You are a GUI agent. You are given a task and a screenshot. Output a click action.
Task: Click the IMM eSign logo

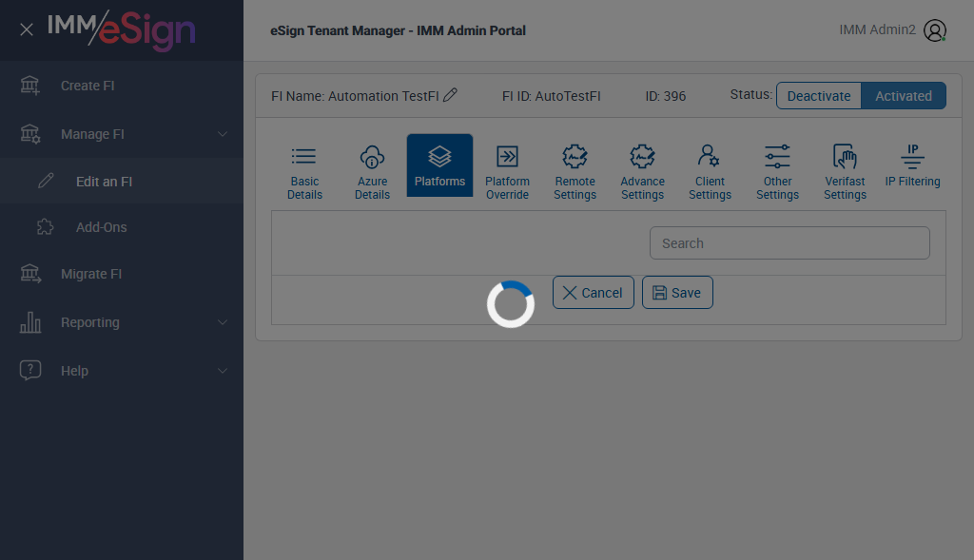click(x=121, y=29)
